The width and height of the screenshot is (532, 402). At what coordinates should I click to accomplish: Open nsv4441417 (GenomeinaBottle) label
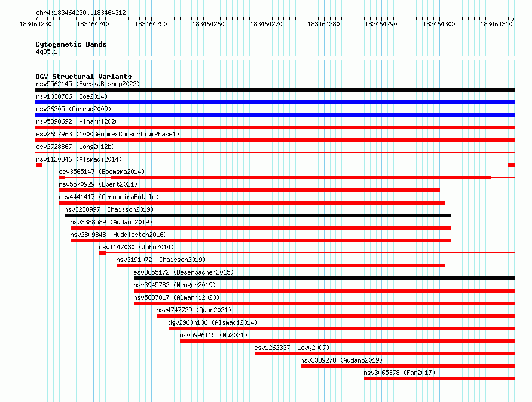109,197
